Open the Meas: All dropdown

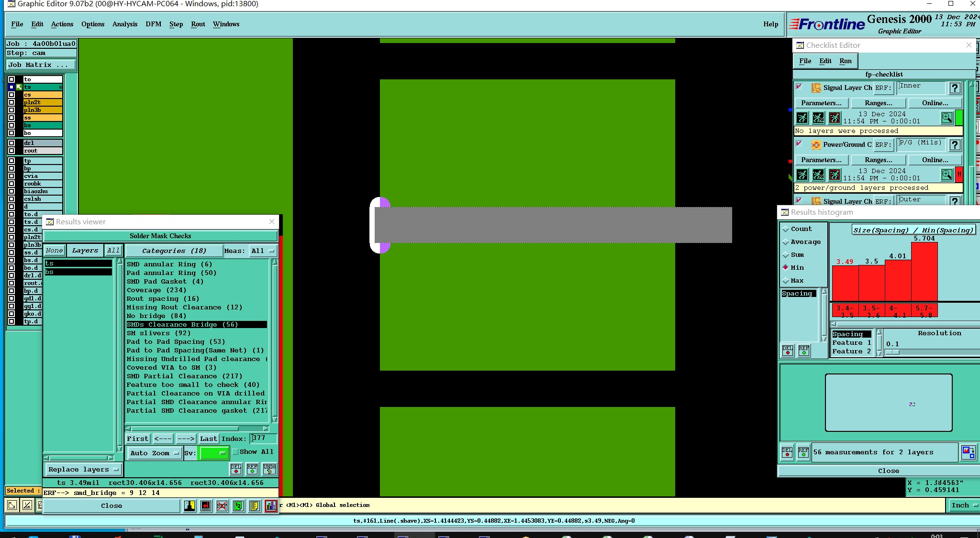(x=263, y=251)
